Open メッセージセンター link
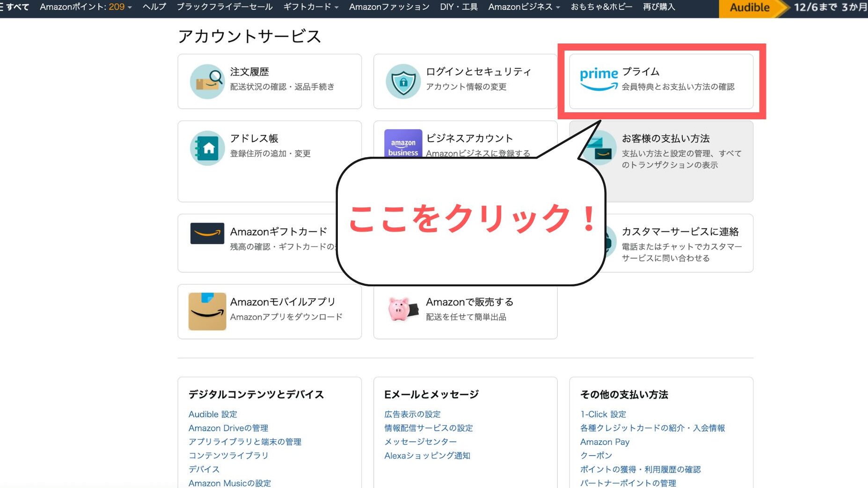The image size is (868, 488). (420, 442)
